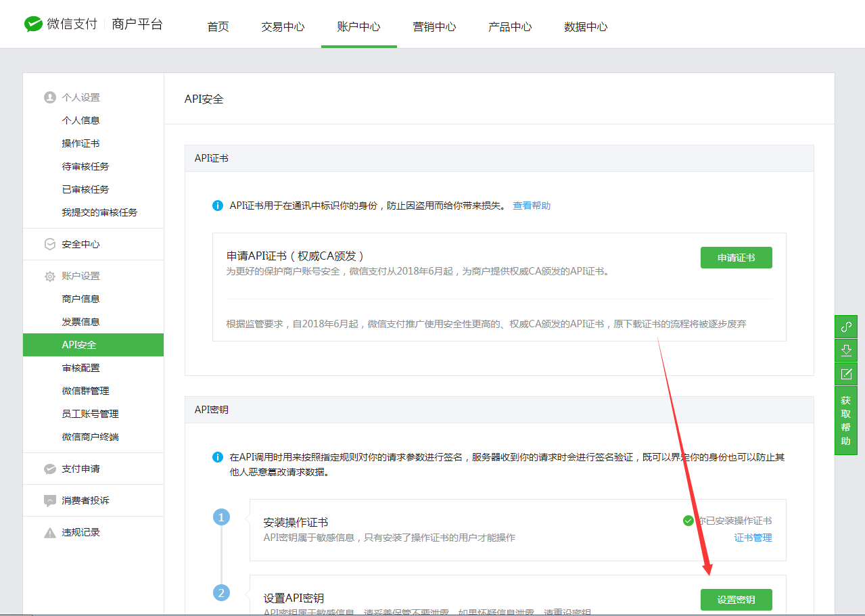Click the 账户设置 gear icon
The height and width of the screenshot is (616, 865).
pyautogui.click(x=50, y=276)
